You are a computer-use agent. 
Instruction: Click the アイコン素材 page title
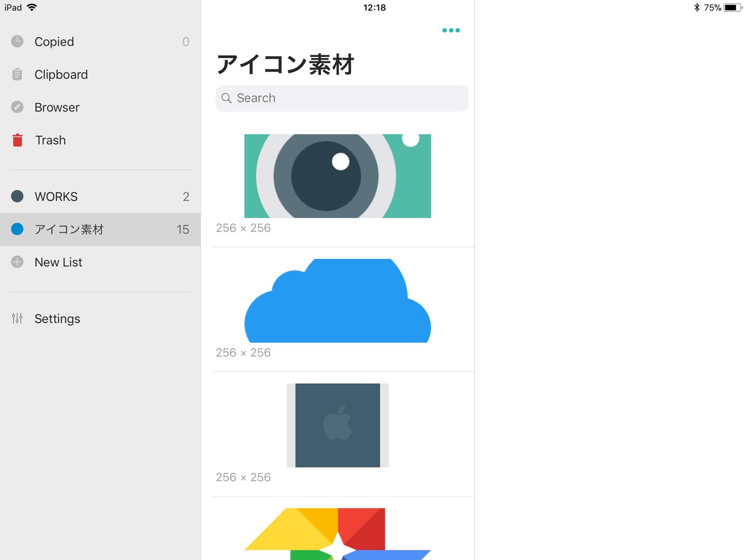285,64
